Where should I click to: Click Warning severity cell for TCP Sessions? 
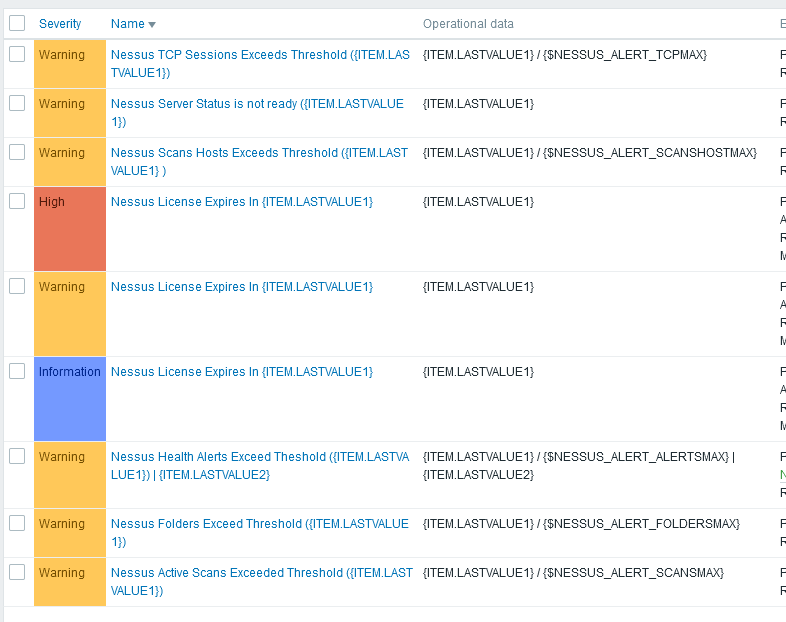[x=70, y=64]
